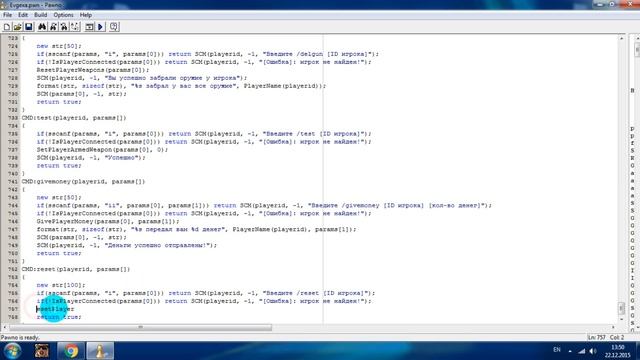Image resolution: width=640 pixels, height=360 pixels.
Task: Click the vertical scrollbar thumb
Action: [622, 308]
